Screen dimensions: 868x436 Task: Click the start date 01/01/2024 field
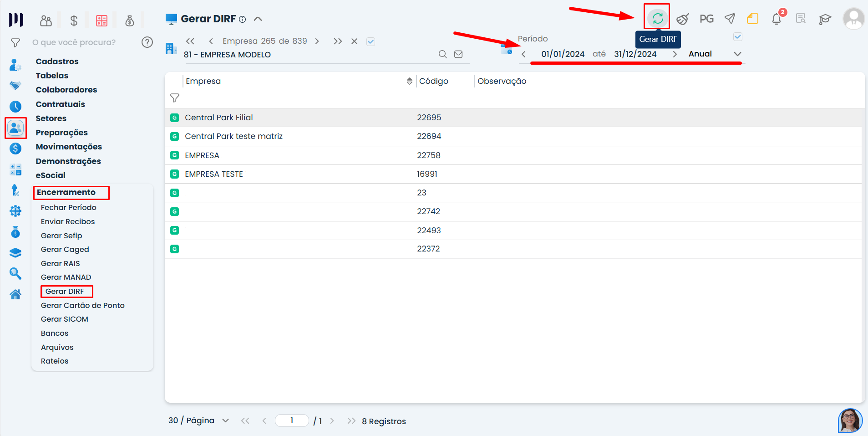563,54
